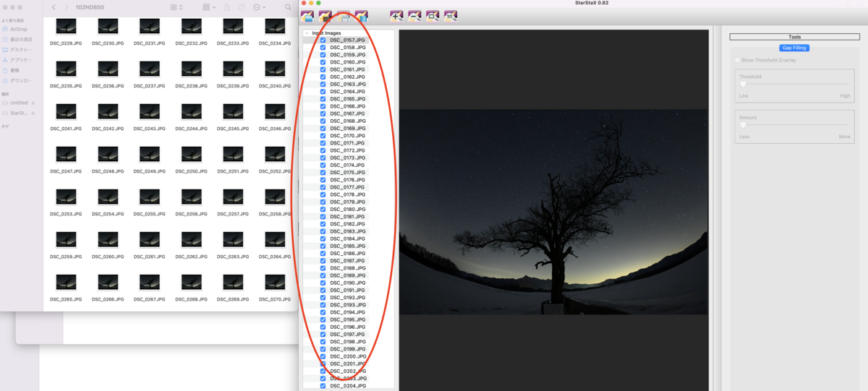Image resolution: width=868 pixels, height=391 pixels.
Task: Select the DSC_0201.JPG row name
Action: pos(348,364)
